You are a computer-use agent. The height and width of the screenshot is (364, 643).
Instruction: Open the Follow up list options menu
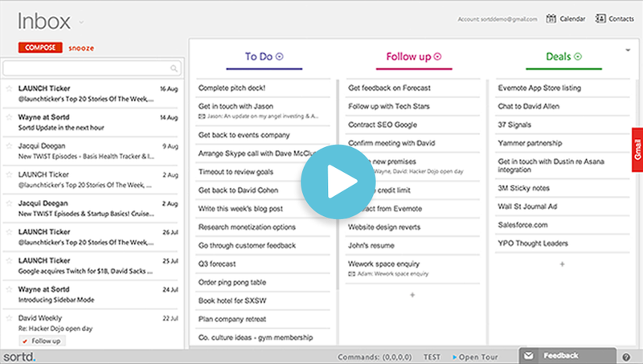coord(438,57)
